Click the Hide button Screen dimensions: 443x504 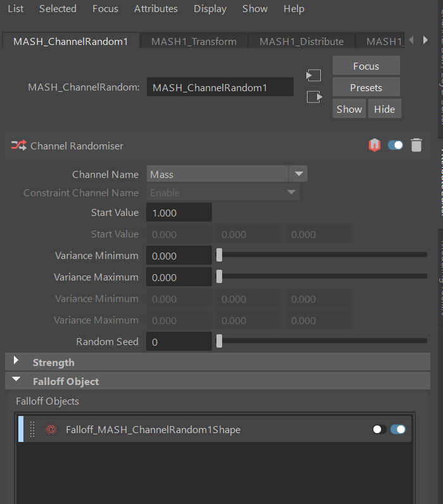pyautogui.click(x=385, y=109)
